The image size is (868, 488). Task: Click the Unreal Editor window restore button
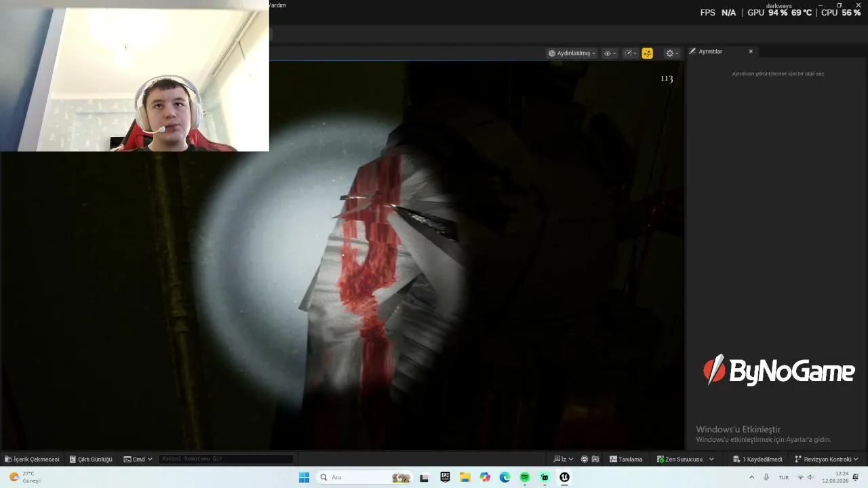point(840,5)
